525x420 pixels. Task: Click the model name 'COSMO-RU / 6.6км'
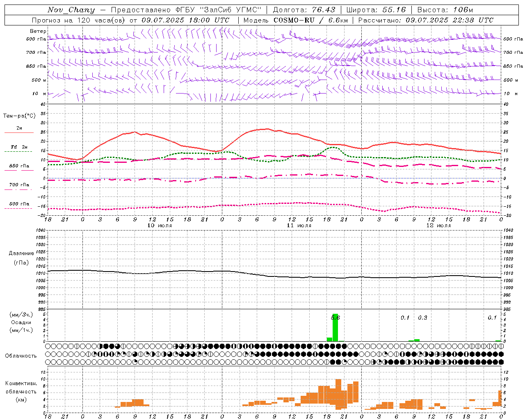coord(310,20)
